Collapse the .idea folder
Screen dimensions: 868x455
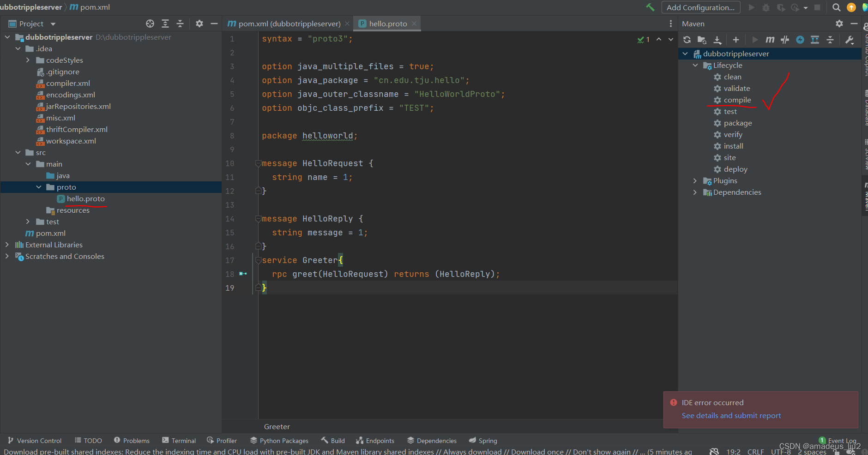tap(18, 48)
